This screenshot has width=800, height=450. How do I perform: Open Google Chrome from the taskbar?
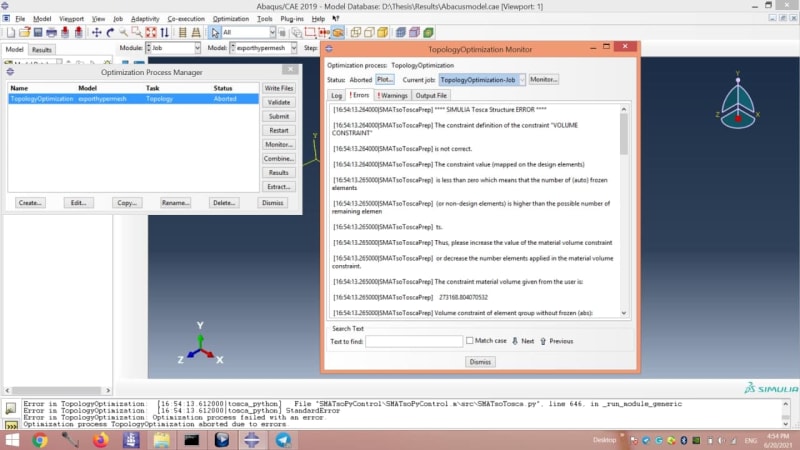point(40,440)
